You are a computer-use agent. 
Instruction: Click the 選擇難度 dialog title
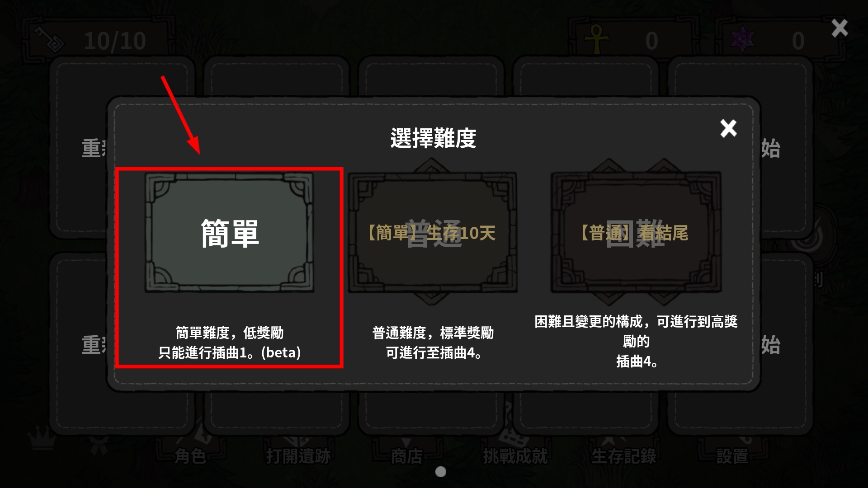[x=433, y=138]
